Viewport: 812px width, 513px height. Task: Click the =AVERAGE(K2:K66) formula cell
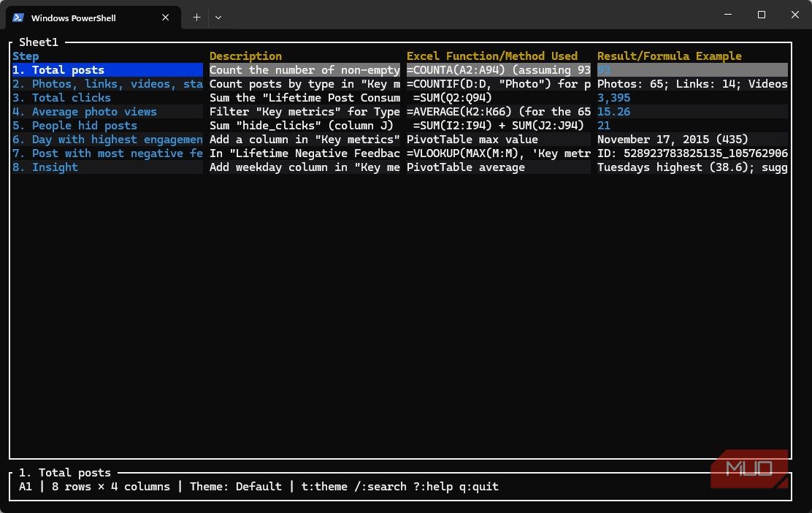click(x=498, y=111)
